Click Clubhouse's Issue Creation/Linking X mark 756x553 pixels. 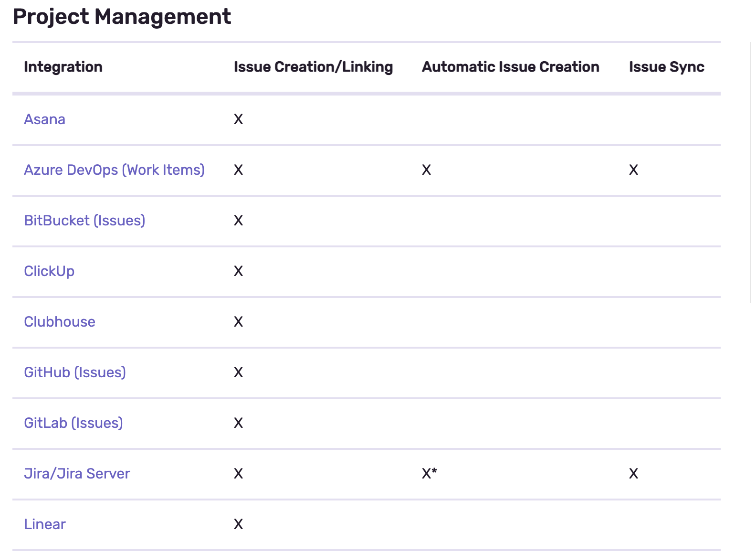click(239, 322)
